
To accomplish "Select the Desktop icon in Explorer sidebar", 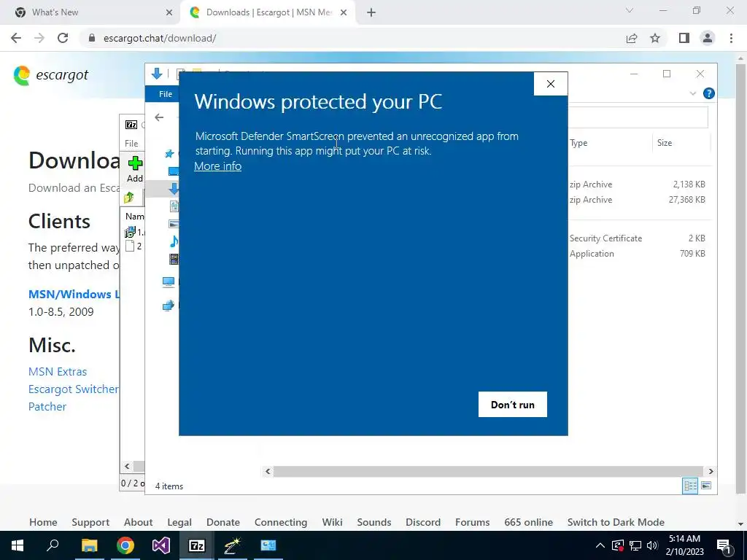I will tap(174, 171).
